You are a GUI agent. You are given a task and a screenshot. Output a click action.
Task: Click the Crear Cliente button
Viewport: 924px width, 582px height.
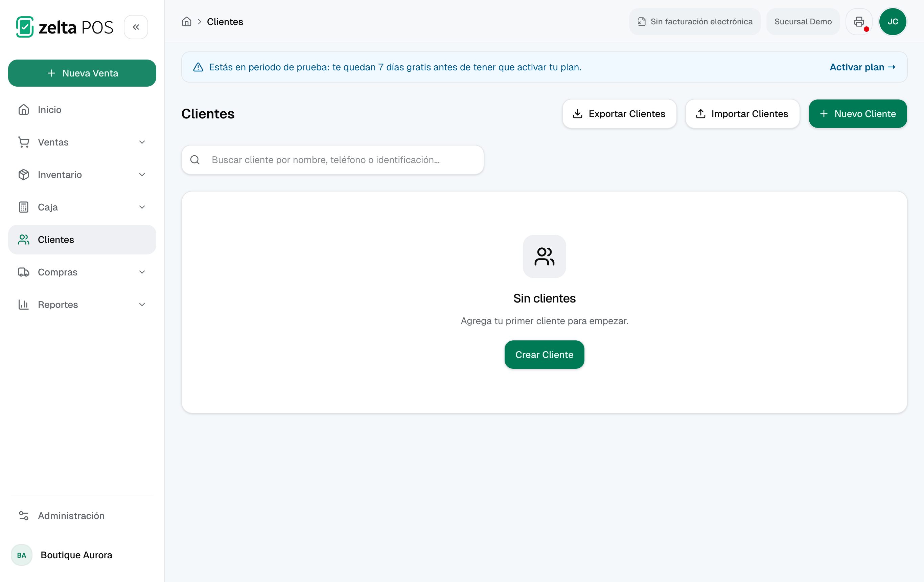pyautogui.click(x=545, y=355)
